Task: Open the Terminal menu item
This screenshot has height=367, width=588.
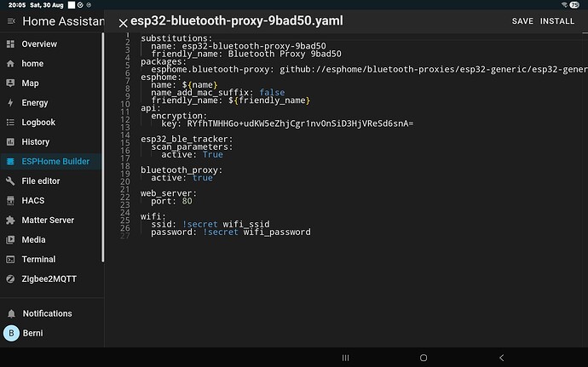Action: click(50, 260)
